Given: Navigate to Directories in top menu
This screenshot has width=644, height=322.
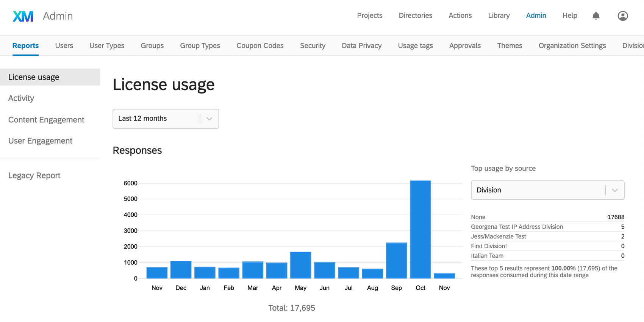Looking at the screenshot, I should coord(415,16).
